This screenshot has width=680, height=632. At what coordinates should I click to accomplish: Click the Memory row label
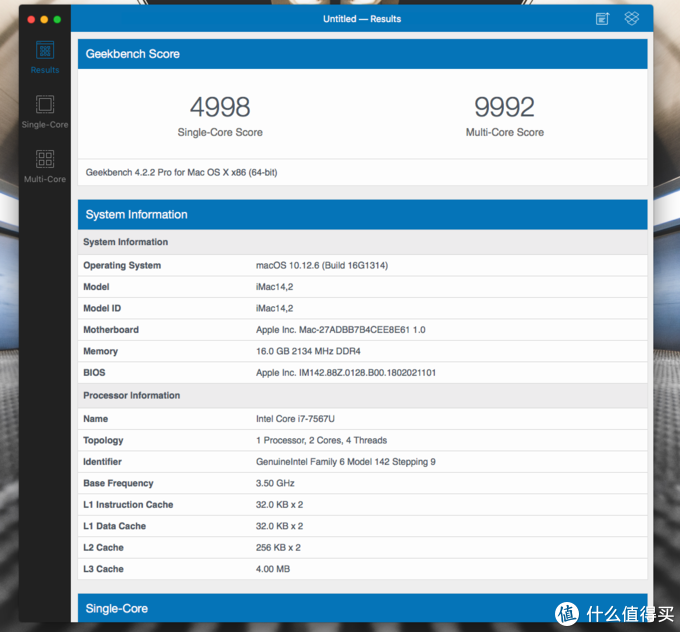100,351
